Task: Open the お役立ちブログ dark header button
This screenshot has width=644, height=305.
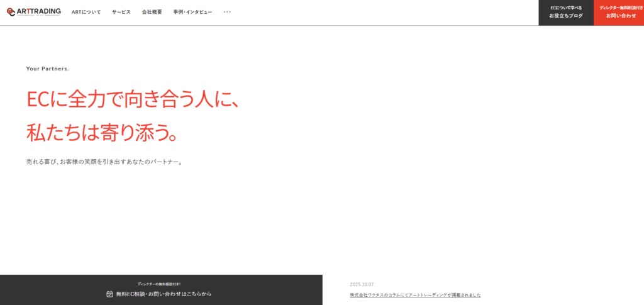Action: tap(566, 16)
